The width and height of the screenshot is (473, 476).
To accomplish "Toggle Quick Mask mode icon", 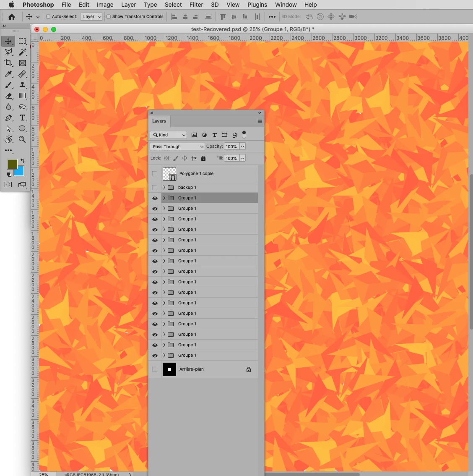I will click(x=8, y=185).
